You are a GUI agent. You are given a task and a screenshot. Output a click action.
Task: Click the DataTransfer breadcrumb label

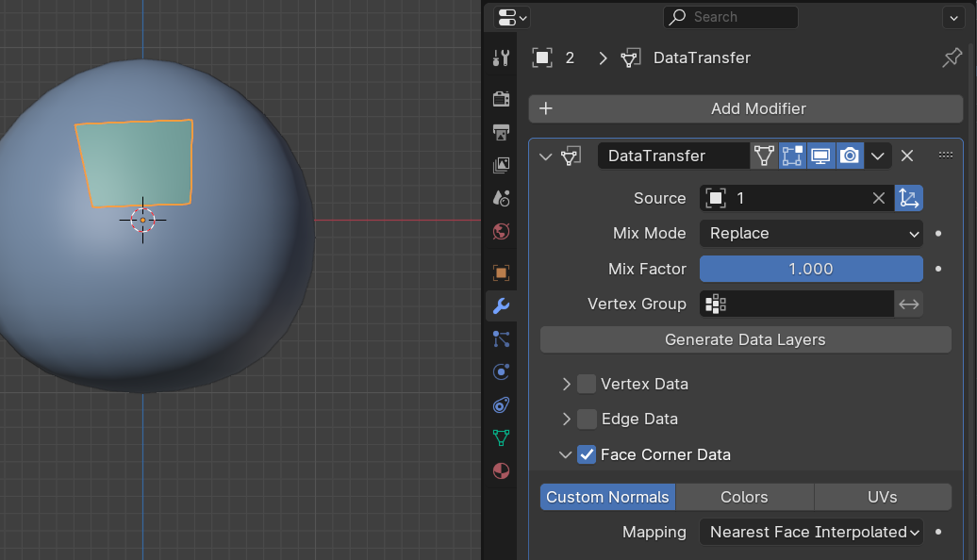coord(702,58)
